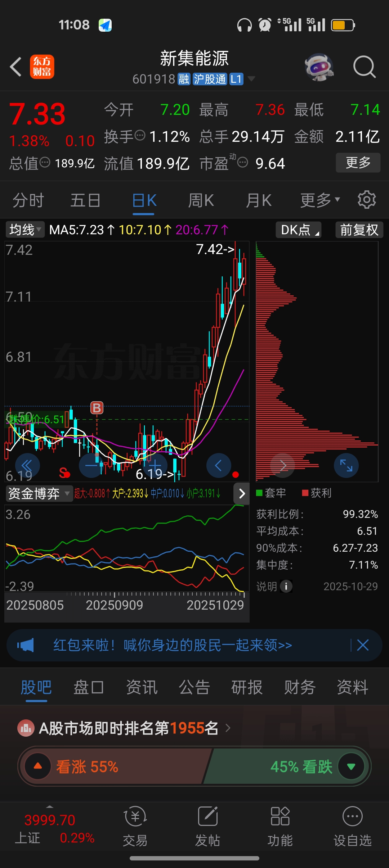Zoom out chart with minus button

pyautogui.click(x=91, y=465)
